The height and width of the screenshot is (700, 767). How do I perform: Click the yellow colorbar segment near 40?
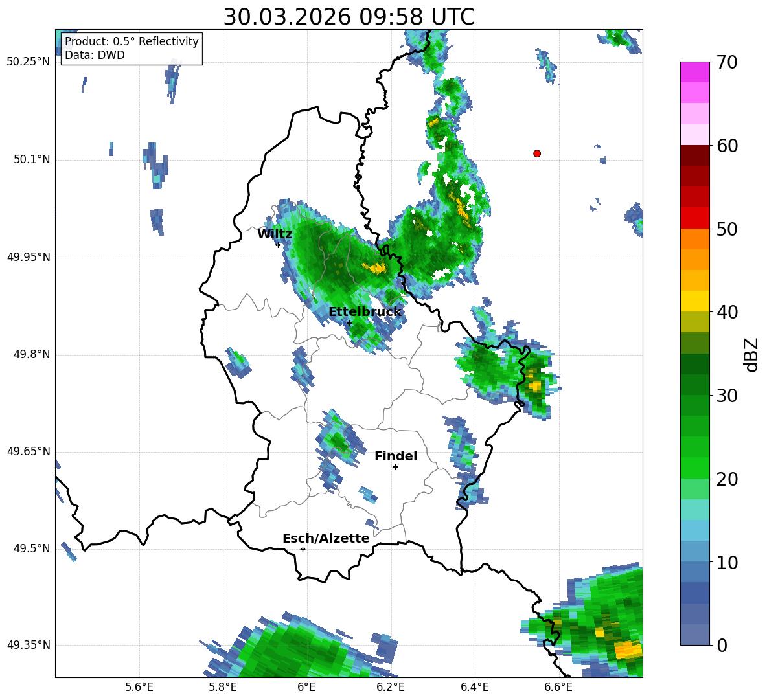point(694,301)
